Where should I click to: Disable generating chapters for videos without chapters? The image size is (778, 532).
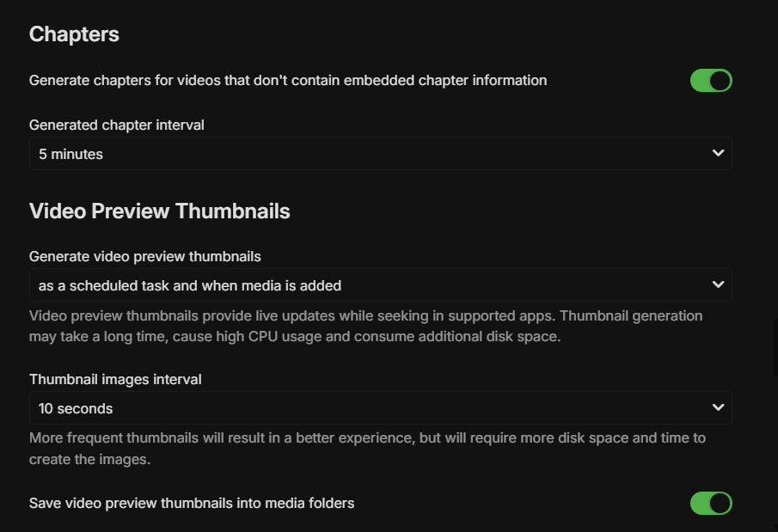coord(711,81)
